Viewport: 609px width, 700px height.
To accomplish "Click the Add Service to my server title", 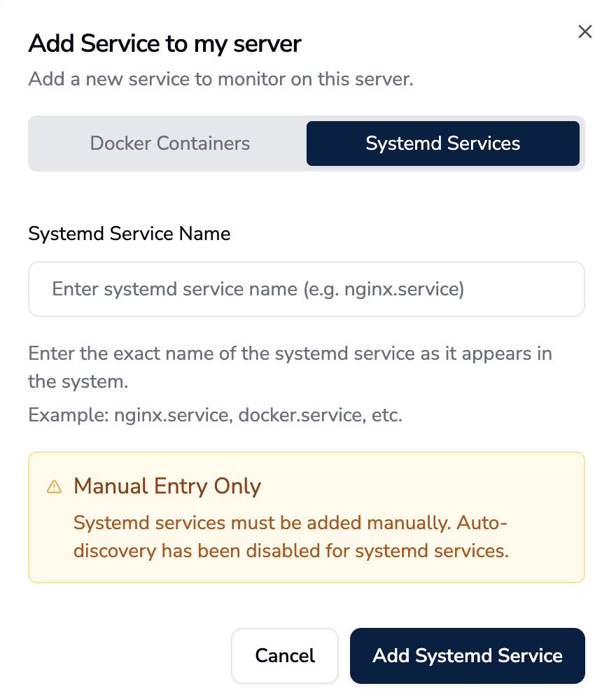I will (x=164, y=44).
